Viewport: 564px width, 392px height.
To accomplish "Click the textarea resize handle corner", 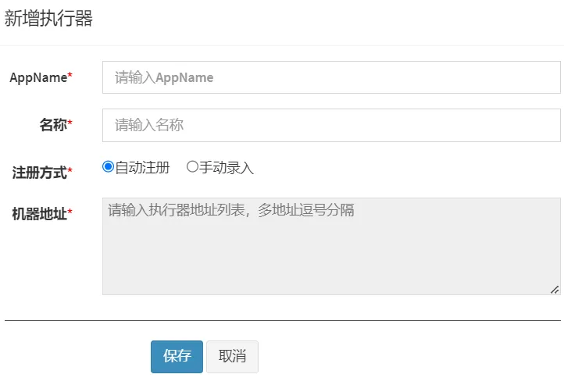I will pyautogui.click(x=555, y=289).
